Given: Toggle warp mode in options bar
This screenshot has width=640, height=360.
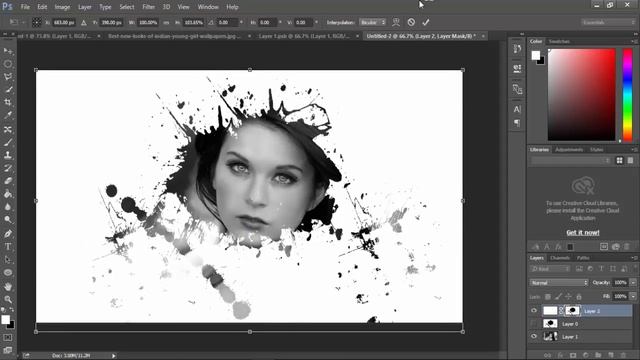Looking at the screenshot, I should pyautogui.click(x=396, y=22).
